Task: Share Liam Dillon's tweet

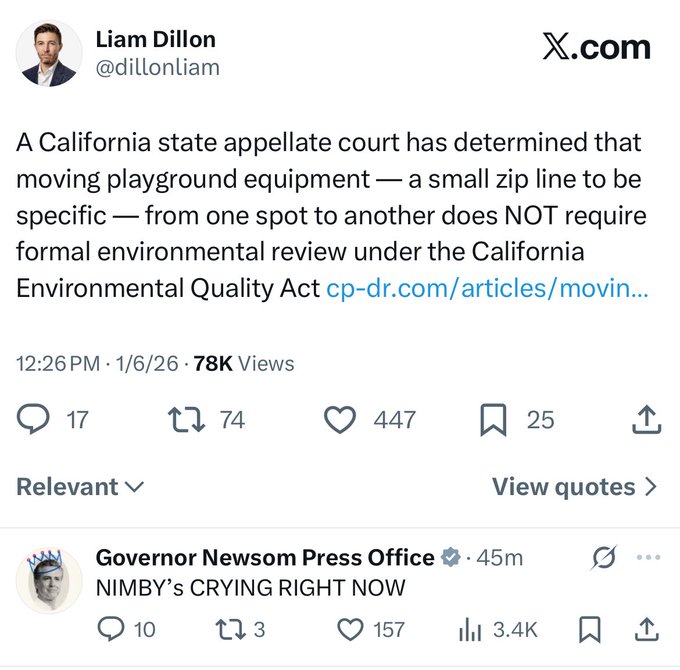Action: 647,420
